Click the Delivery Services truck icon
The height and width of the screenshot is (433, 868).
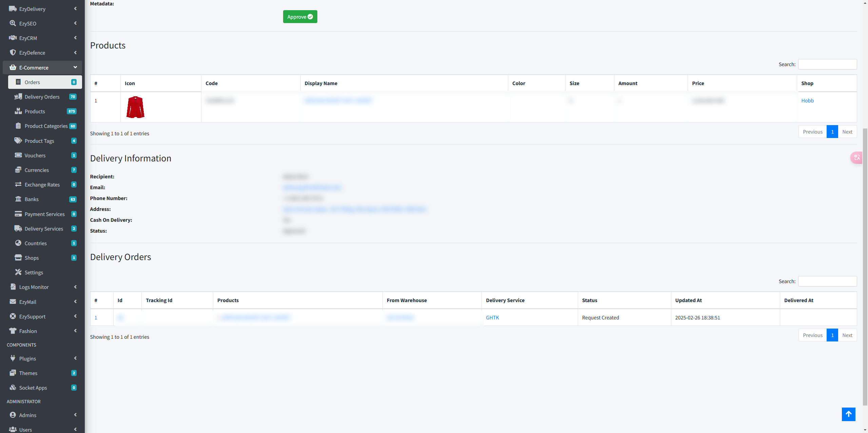click(x=18, y=229)
